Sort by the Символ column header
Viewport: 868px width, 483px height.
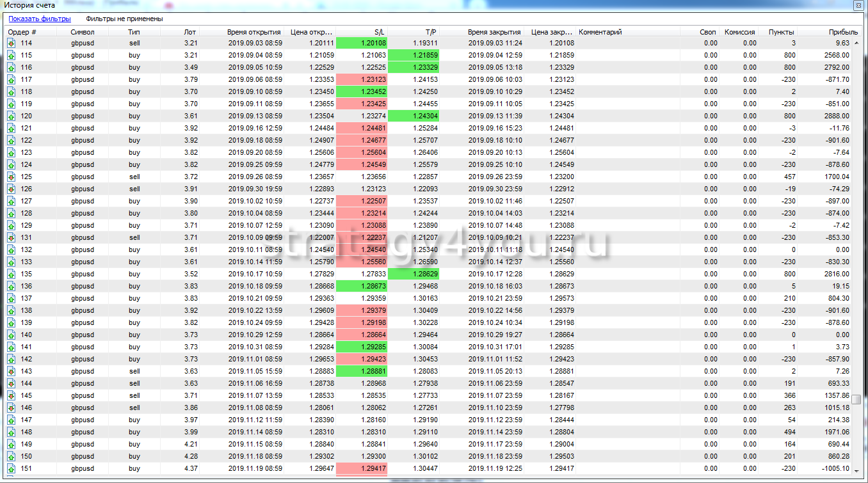pos(83,32)
